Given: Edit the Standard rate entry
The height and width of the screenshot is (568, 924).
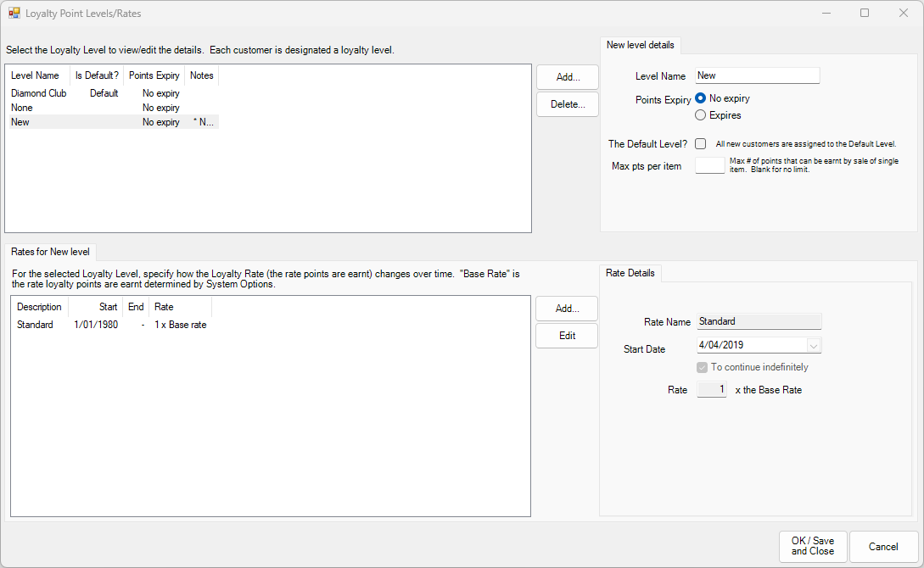Looking at the screenshot, I should 566,336.
